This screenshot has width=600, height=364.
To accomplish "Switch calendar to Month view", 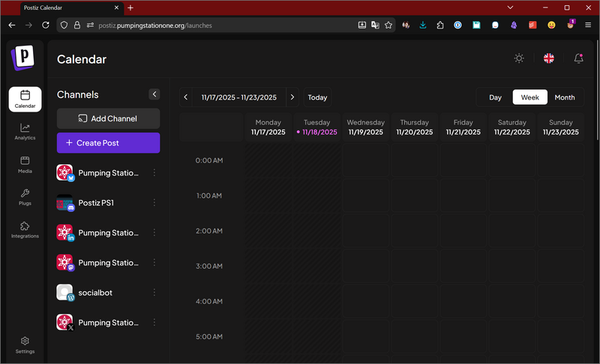I will [564, 97].
